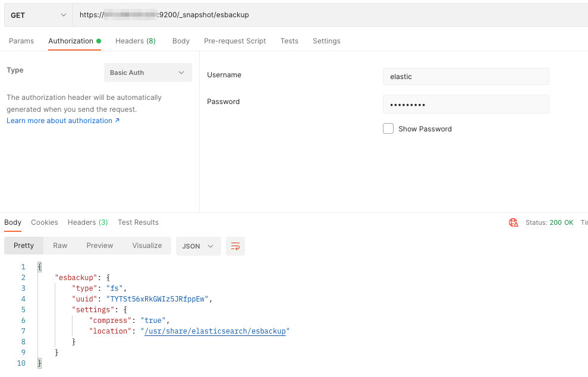Open the GET request method dropdown

point(37,14)
